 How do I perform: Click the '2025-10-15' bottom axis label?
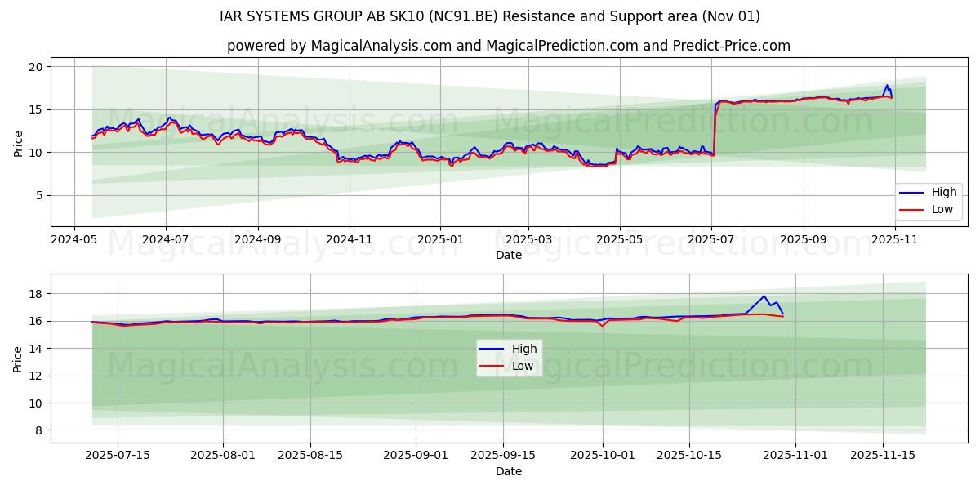coord(690,457)
